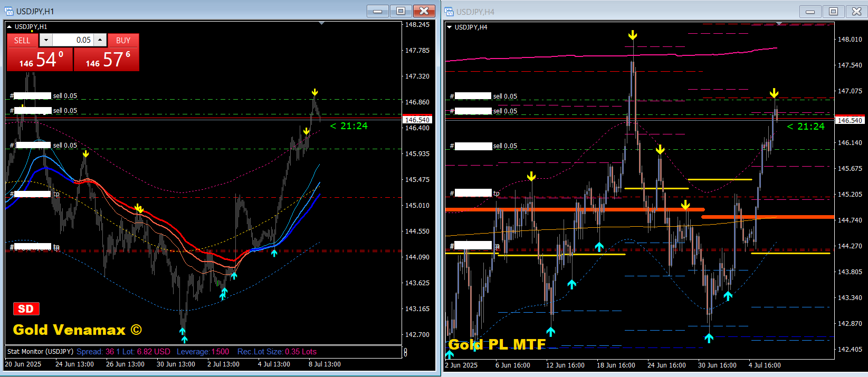The image size is (868, 377).
Task: Click the 4 Jul 16:00 label on H4 axis
Action: 765,365
